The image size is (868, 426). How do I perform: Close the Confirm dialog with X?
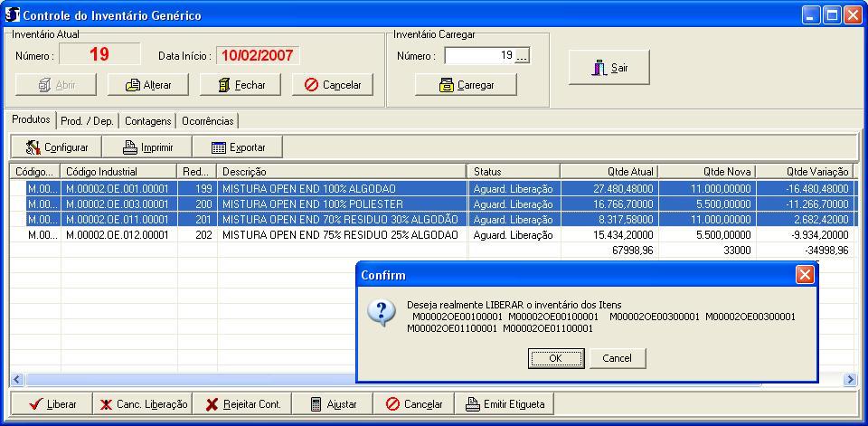tap(804, 275)
